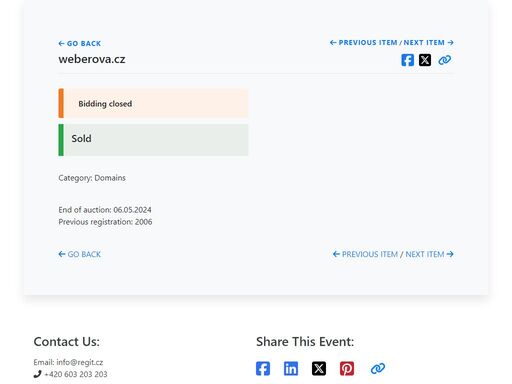
Task: Share event on Pinterest
Action: click(347, 368)
